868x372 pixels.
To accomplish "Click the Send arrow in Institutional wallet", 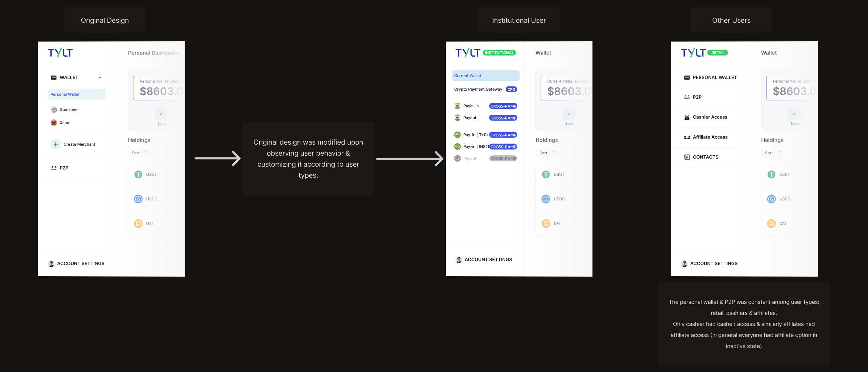I will click(x=569, y=113).
